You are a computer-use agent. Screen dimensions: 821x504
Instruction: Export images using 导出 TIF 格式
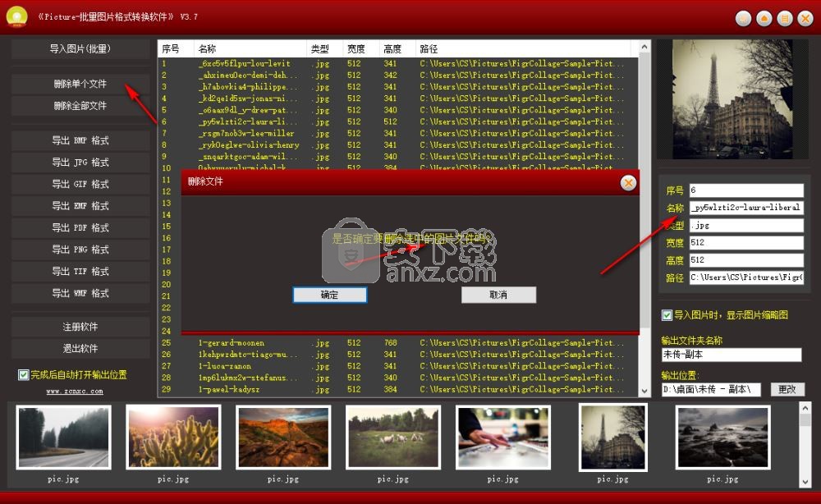coord(80,271)
